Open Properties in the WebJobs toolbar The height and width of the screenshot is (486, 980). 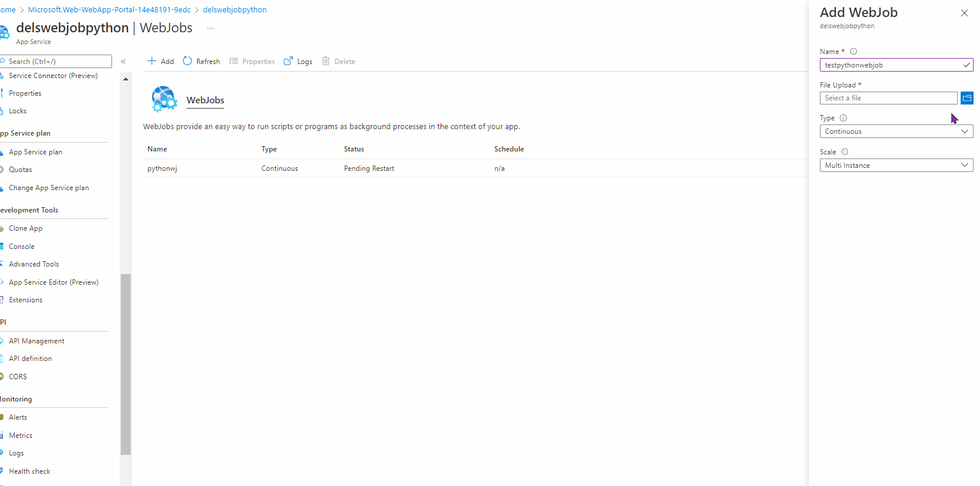pos(252,61)
